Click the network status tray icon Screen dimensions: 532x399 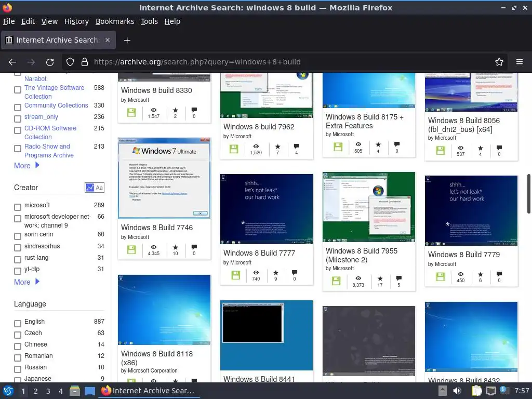(490, 391)
